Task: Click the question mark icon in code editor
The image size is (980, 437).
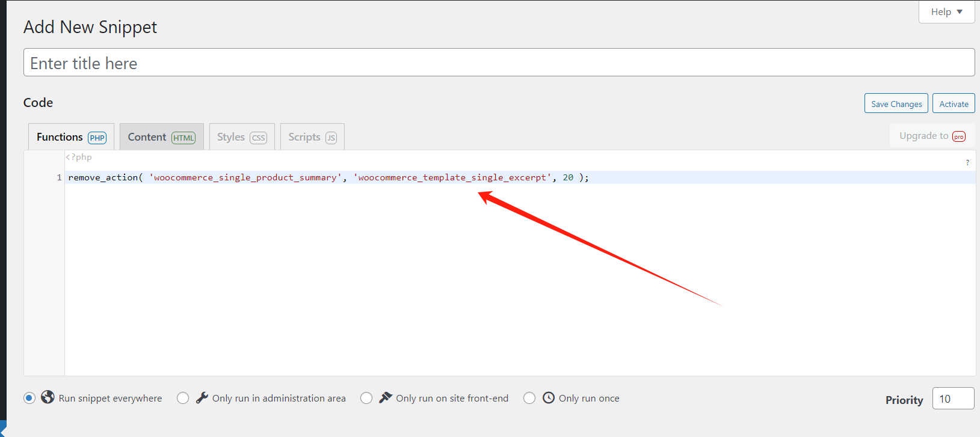Action: click(967, 162)
